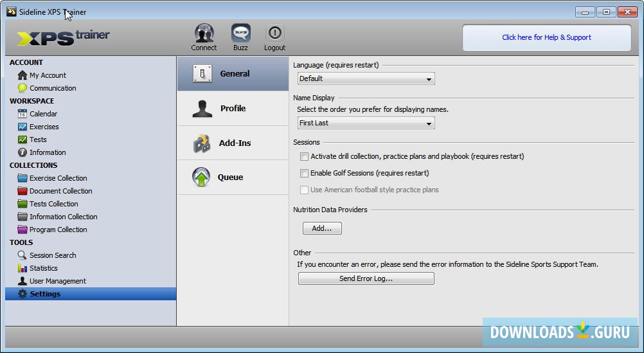Click the Session Search magnifier icon
Viewport: 644px width, 353px height.
click(x=22, y=255)
